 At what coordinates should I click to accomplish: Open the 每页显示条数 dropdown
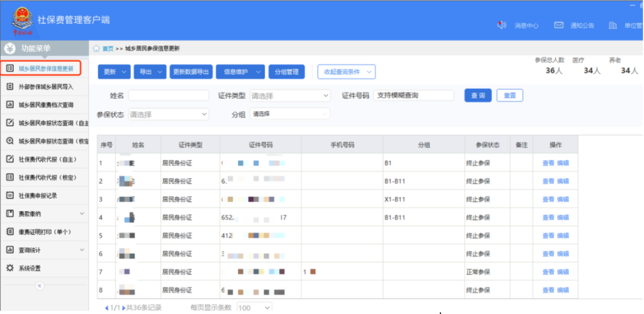253,307
